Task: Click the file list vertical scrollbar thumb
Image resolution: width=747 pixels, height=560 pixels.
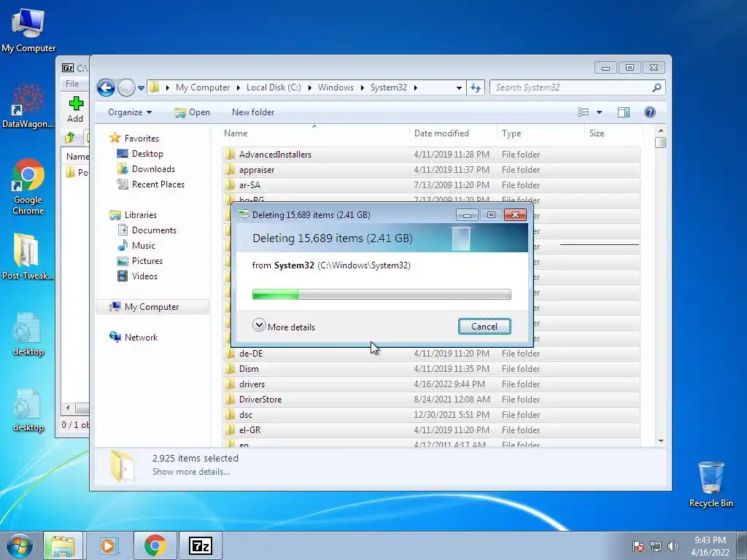Action: pos(660,142)
